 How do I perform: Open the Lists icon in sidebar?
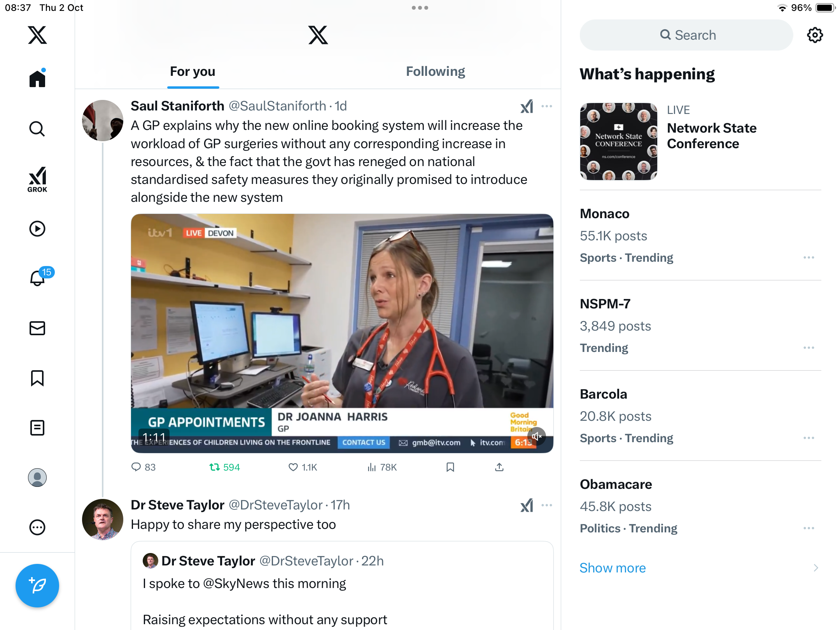(37, 428)
